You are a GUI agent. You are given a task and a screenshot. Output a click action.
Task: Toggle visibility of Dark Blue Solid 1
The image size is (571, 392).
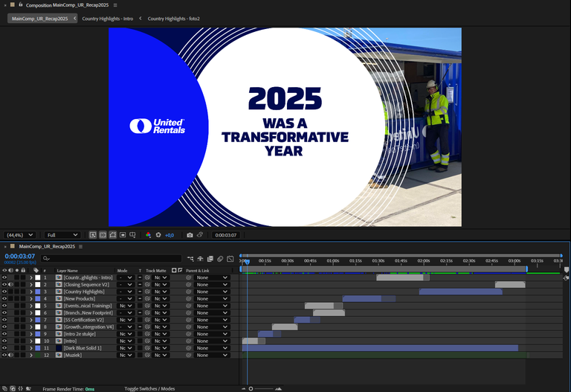point(4,348)
